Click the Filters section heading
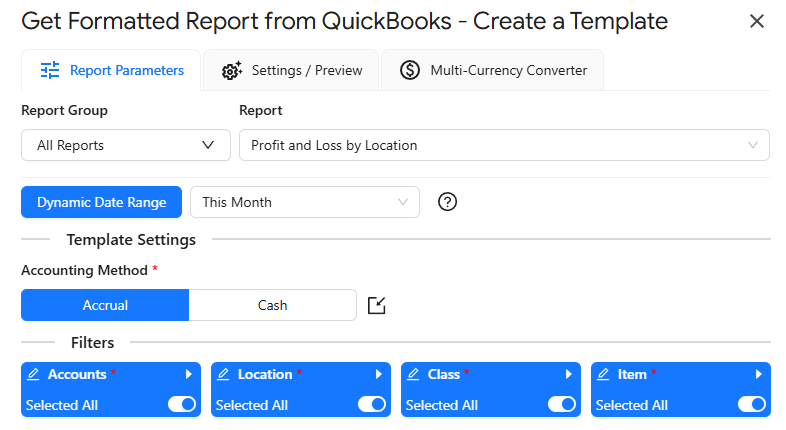The image size is (786, 430). pyautogui.click(x=93, y=343)
